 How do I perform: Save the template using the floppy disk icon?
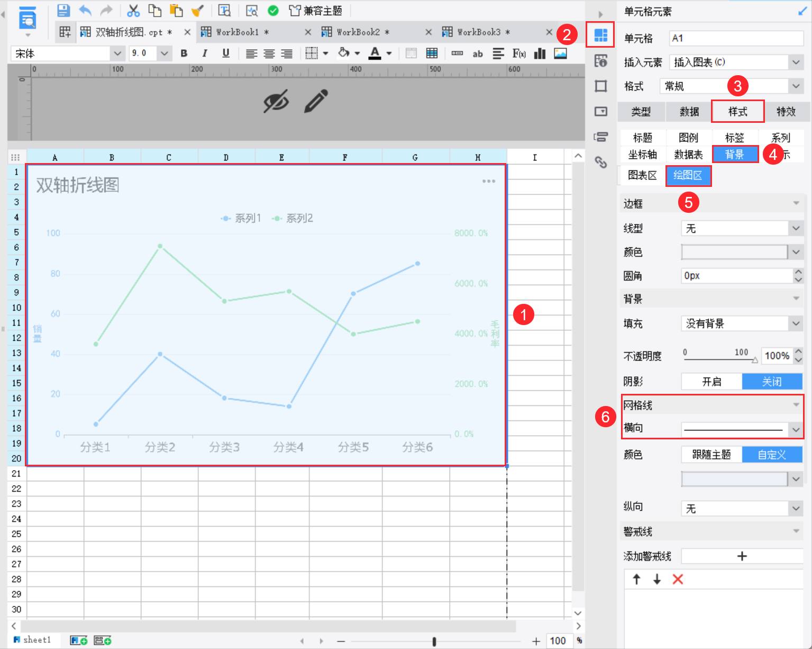tap(63, 11)
